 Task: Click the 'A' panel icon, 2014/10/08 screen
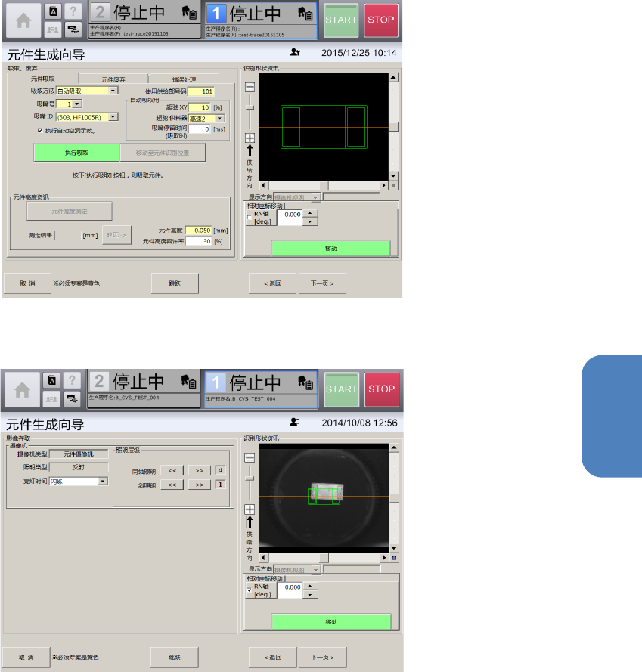click(x=52, y=380)
